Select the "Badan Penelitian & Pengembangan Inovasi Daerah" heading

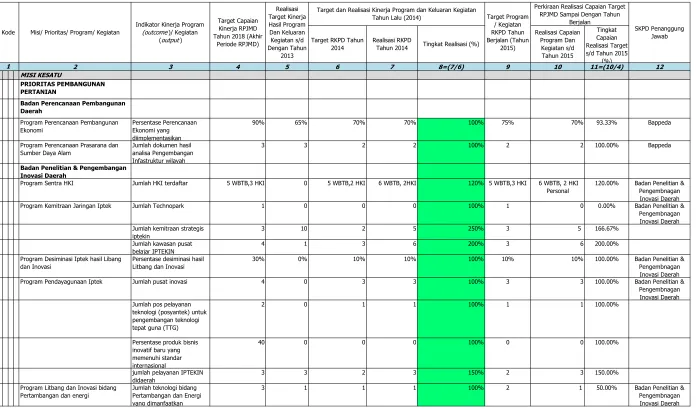[75, 171]
